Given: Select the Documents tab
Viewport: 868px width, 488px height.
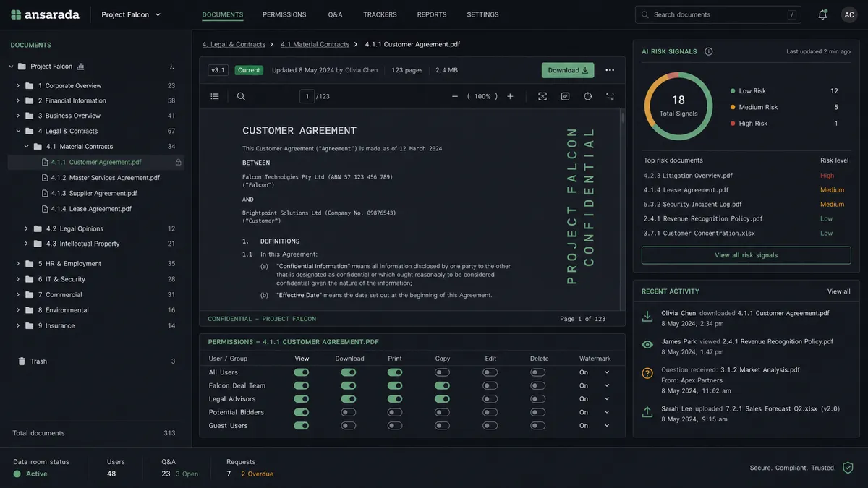Looking at the screenshot, I should coord(223,14).
